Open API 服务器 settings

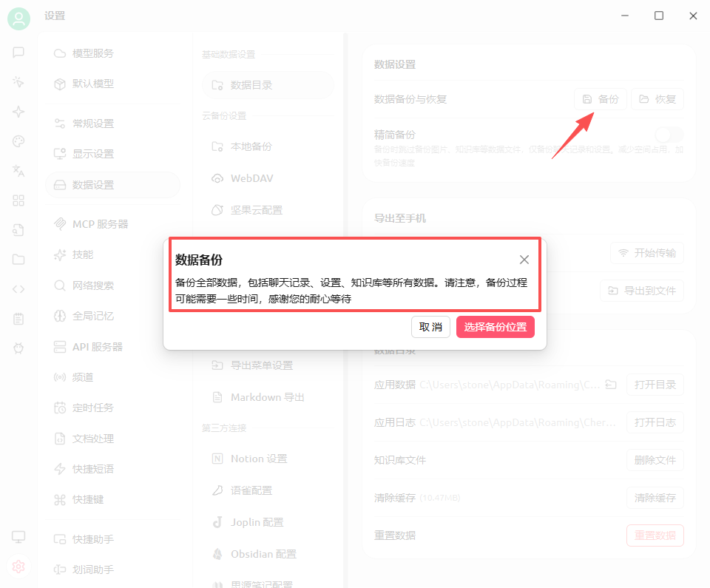click(x=113, y=347)
